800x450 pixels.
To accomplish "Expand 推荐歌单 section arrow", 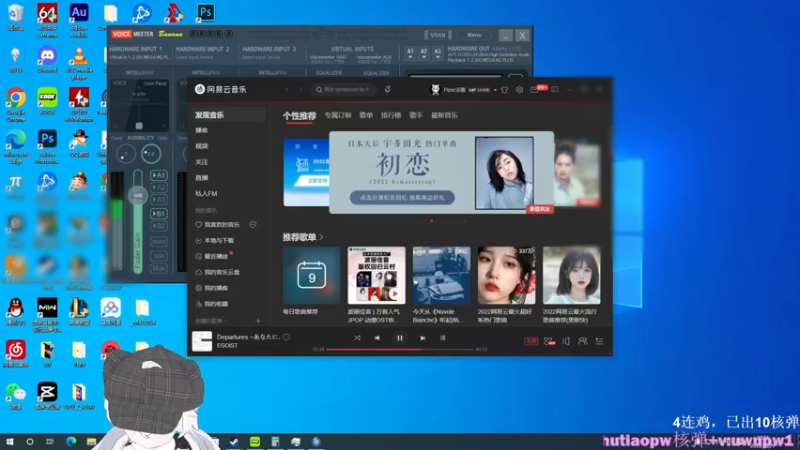I will click(321, 237).
